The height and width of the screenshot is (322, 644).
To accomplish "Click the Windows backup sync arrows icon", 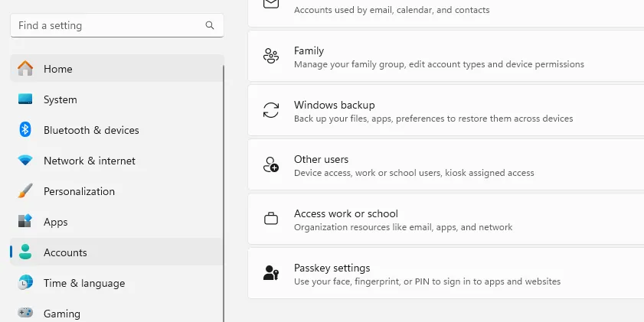I will pyautogui.click(x=271, y=110).
